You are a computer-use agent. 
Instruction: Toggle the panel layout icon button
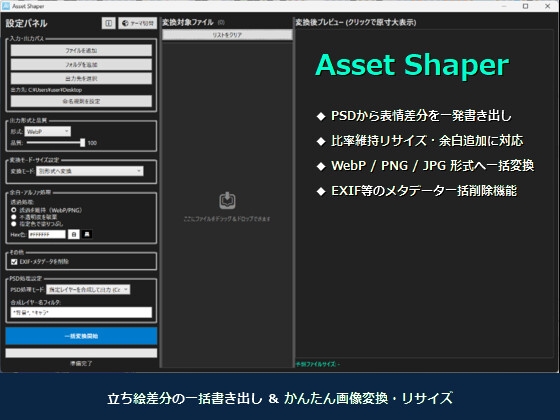point(109,23)
